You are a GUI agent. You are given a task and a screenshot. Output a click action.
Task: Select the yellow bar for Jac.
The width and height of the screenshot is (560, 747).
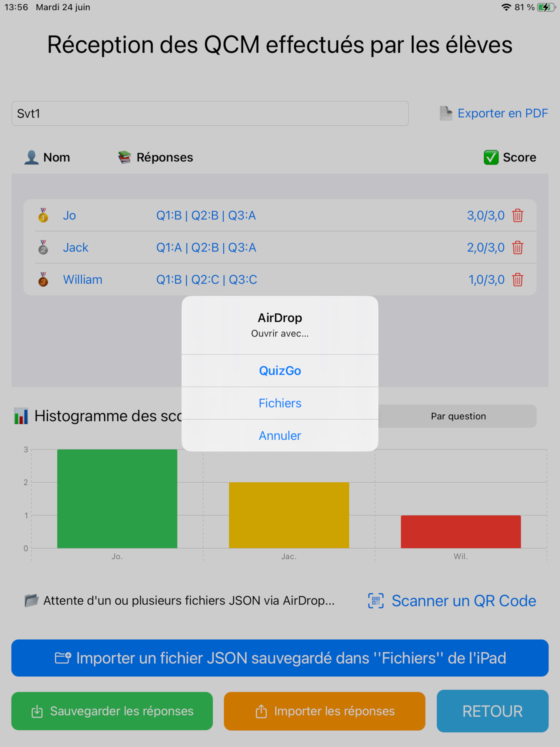[289, 515]
